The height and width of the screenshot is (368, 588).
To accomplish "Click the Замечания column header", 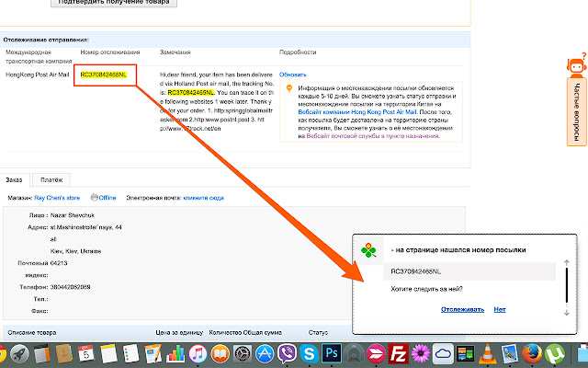I will coord(175,52).
